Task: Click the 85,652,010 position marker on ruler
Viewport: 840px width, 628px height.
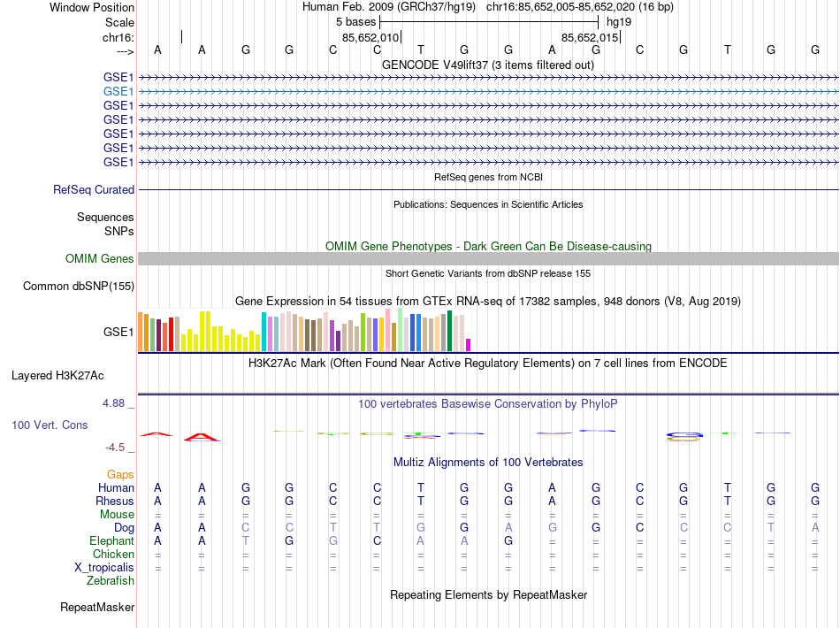Action: [370, 37]
